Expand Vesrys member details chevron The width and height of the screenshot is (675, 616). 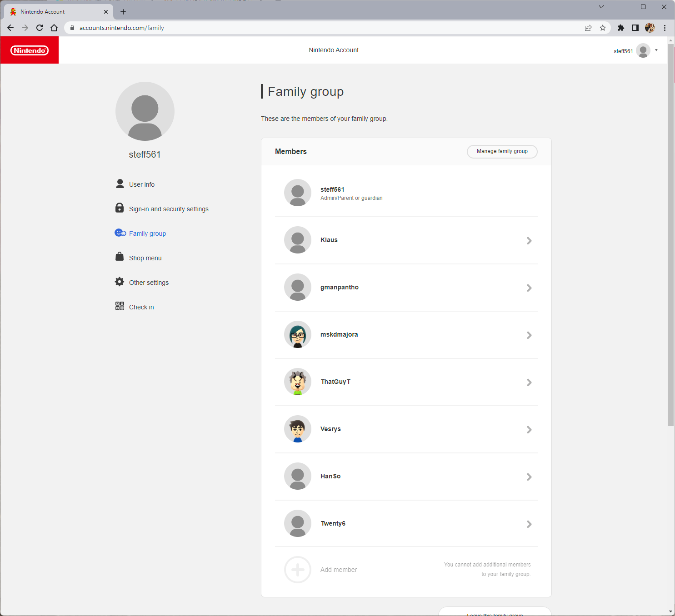529,430
